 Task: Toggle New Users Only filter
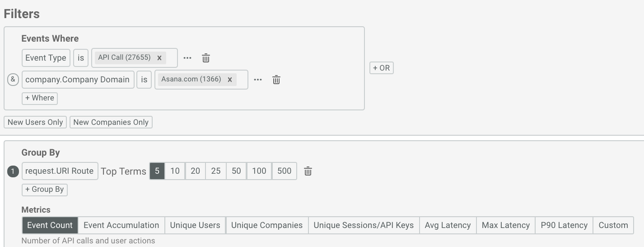pos(35,122)
